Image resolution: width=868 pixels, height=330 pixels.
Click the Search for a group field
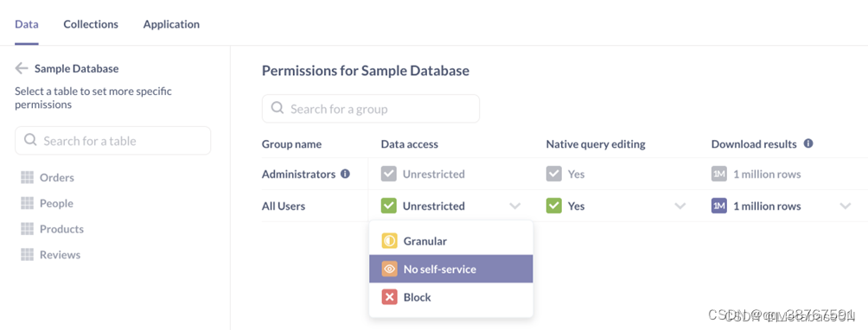point(371,109)
